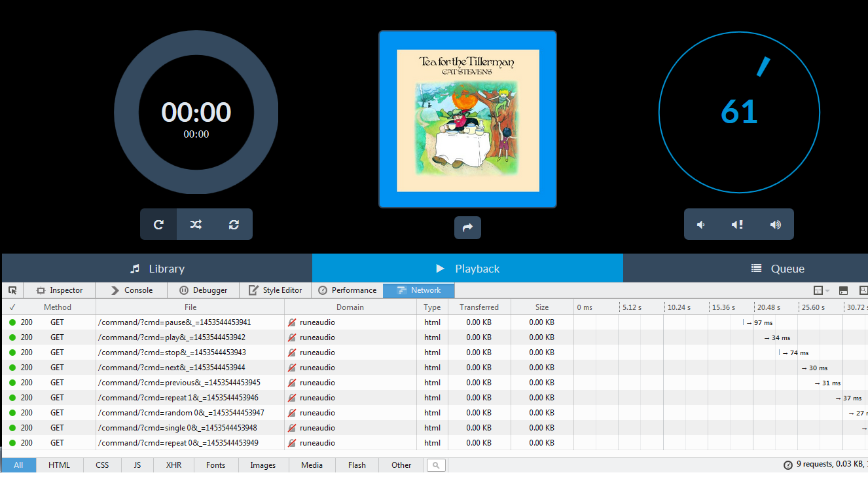
Task: Open the frame selector icon in devtools
Action: pos(818,290)
